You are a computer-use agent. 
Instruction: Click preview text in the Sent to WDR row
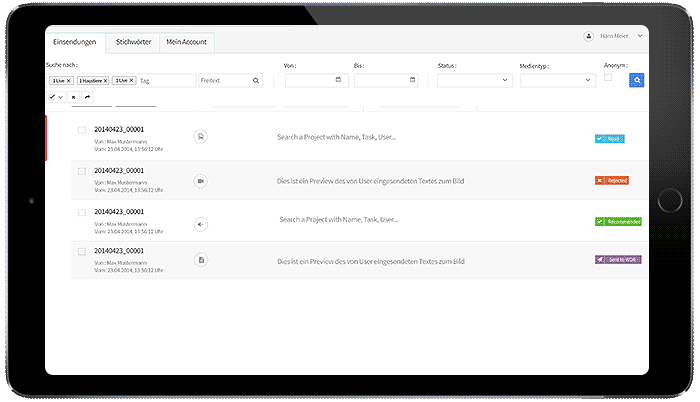tap(371, 261)
